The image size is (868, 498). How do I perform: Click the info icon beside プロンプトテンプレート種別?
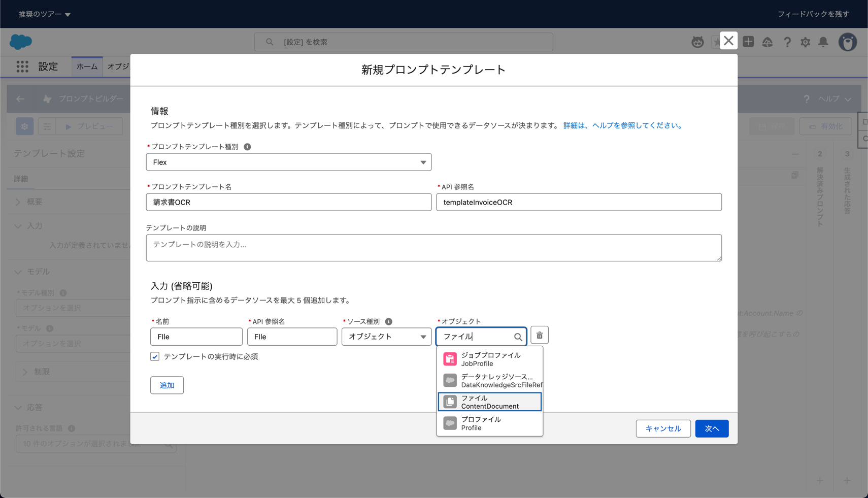[247, 147]
